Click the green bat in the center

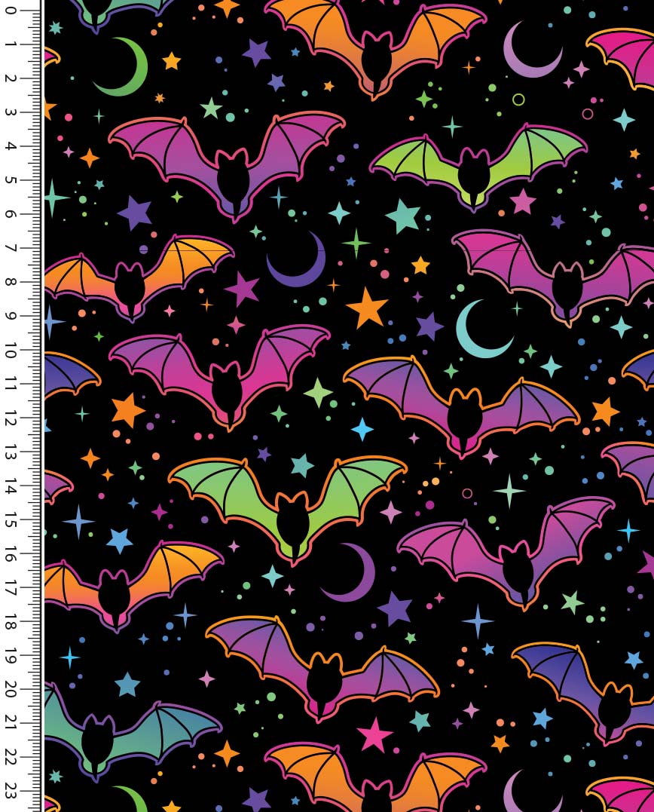click(x=290, y=501)
